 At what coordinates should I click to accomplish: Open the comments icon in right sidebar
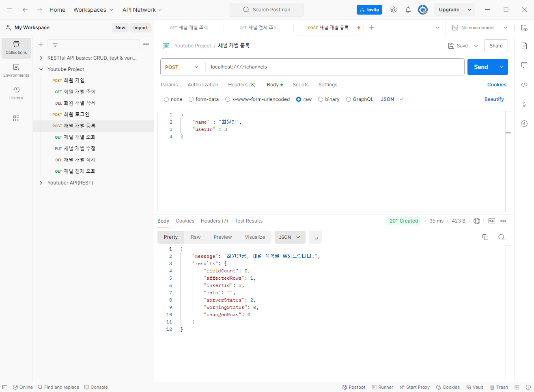[x=524, y=65]
